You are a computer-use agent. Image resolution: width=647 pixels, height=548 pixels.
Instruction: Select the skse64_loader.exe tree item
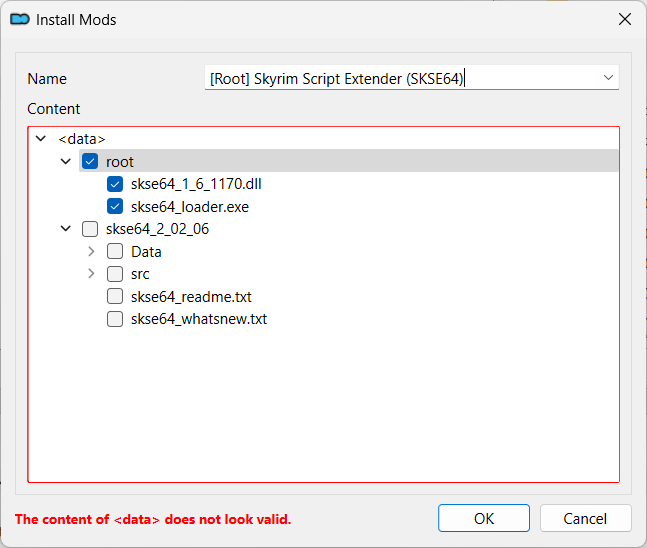coord(190,207)
